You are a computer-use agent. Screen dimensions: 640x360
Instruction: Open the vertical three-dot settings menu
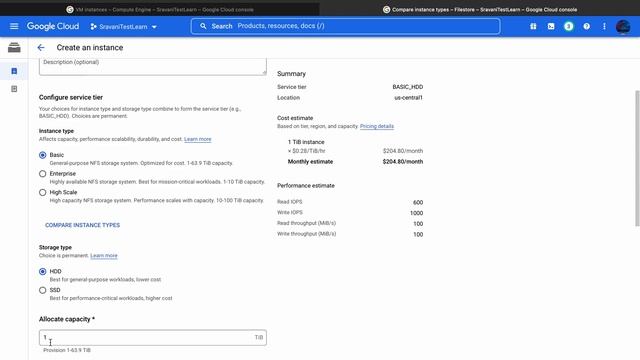[x=604, y=26]
